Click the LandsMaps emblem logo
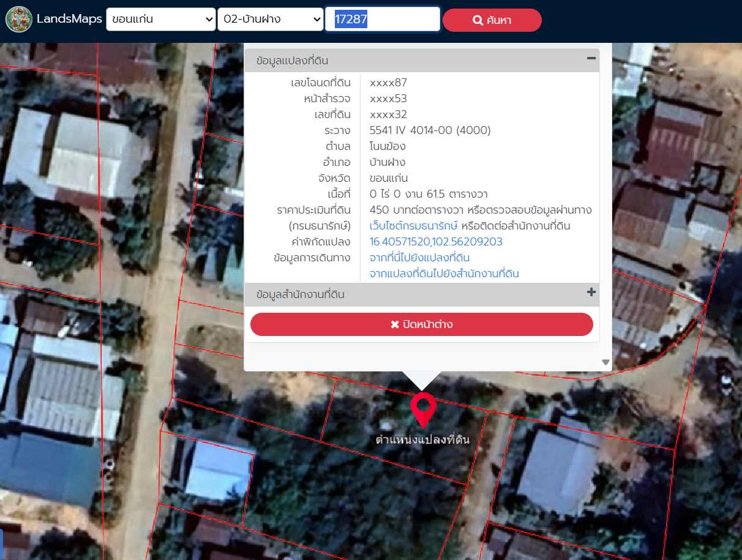The height and width of the screenshot is (560, 742). tap(19, 19)
